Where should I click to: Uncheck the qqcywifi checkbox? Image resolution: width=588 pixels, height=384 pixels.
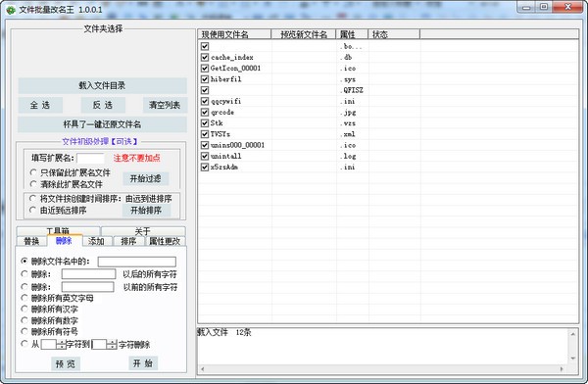205,101
